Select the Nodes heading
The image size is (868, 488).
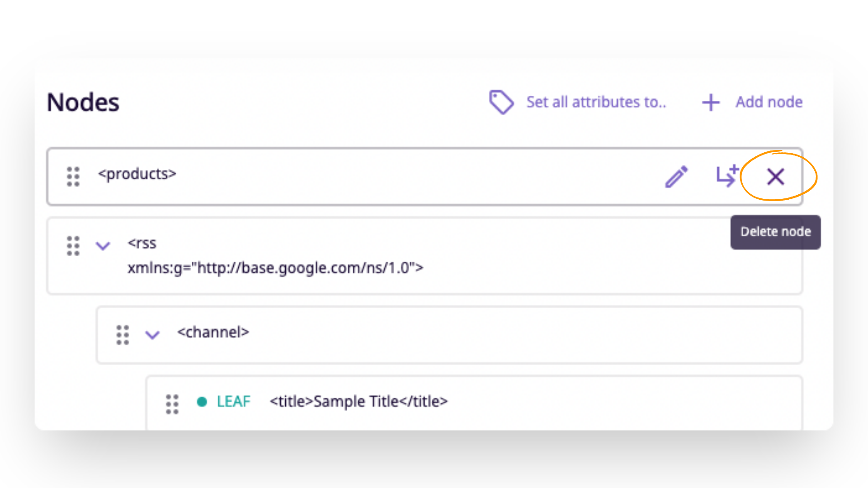tap(83, 102)
